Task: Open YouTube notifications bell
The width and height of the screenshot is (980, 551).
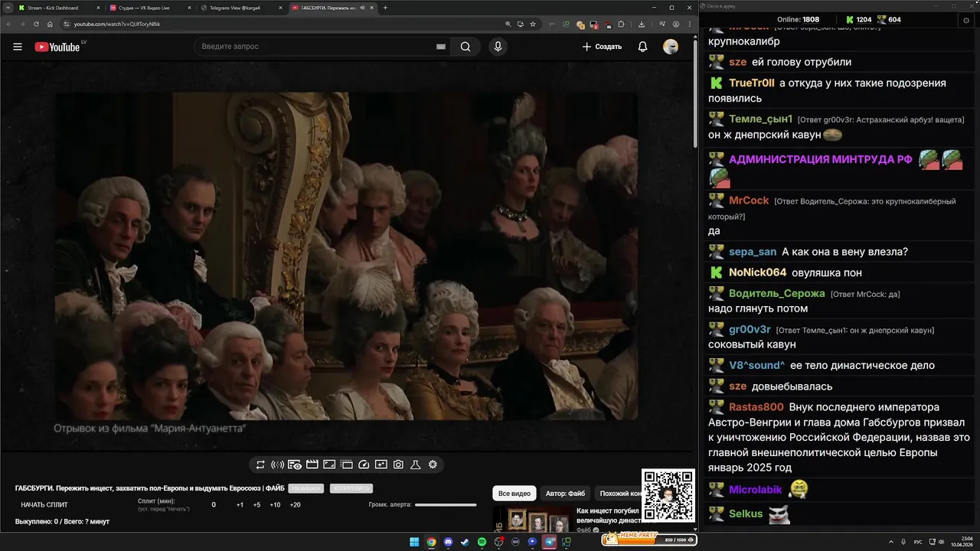Action: point(642,47)
